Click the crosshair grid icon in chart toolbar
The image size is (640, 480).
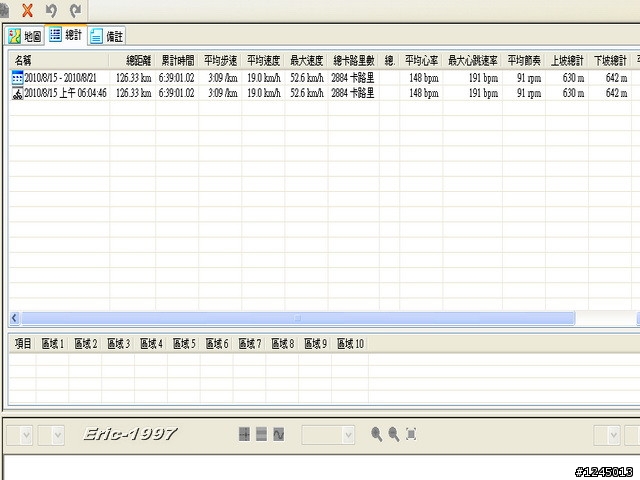[244, 434]
